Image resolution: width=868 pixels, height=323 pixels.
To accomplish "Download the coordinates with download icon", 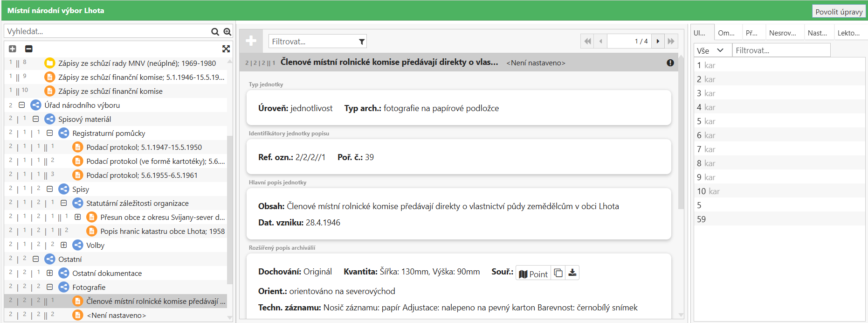I will tap(572, 273).
